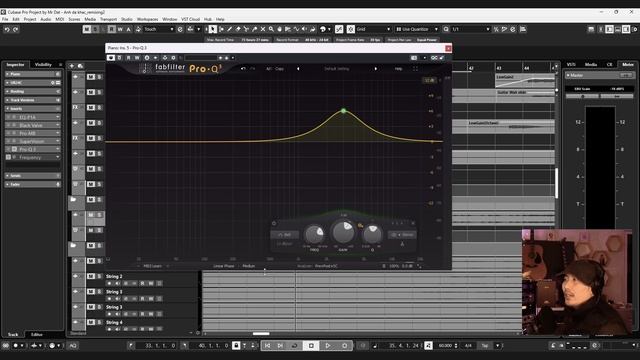This screenshot has width=640, height=360.
Task: Stop playback in transport bar
Action: click(x=311, y=346)
